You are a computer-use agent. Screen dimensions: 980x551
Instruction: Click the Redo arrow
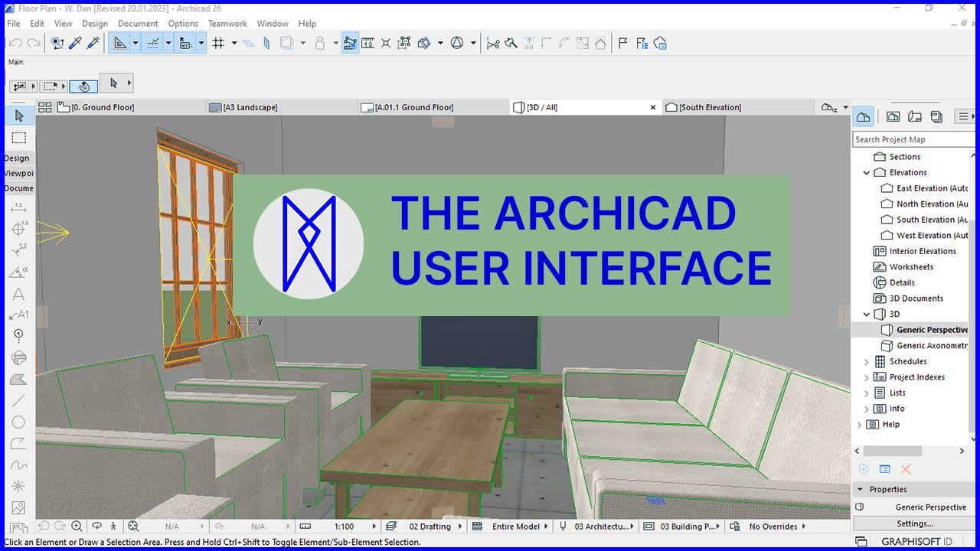pyautogui.click(x=34, y=44)
